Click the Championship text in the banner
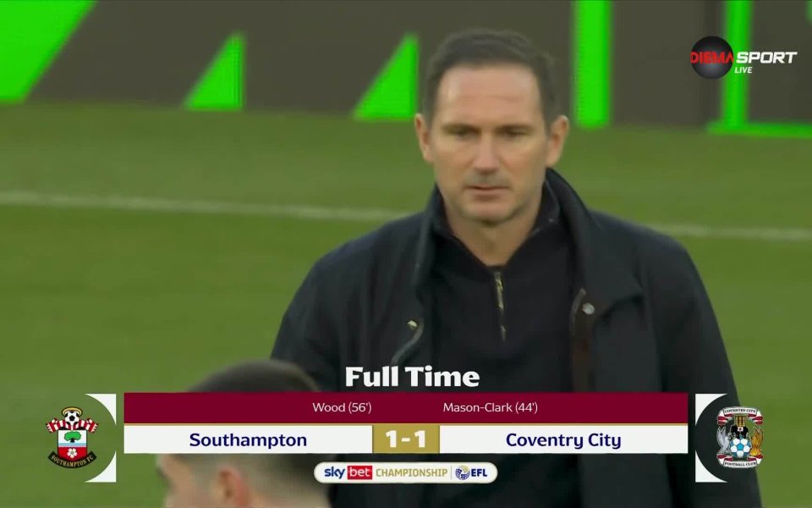 411,472
